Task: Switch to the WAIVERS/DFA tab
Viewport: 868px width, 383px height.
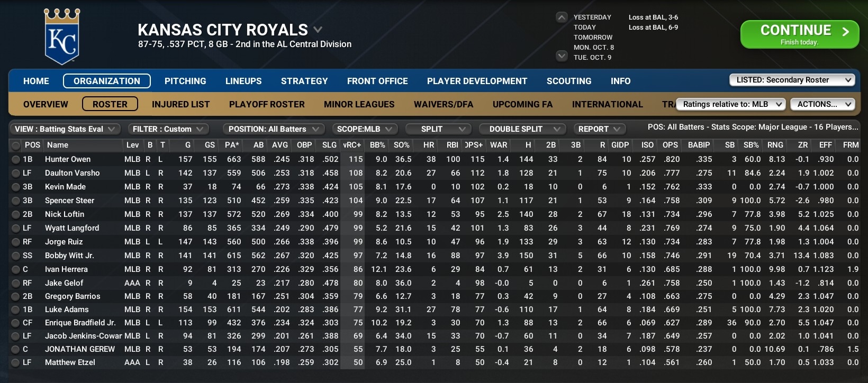Action: (444, 104)
